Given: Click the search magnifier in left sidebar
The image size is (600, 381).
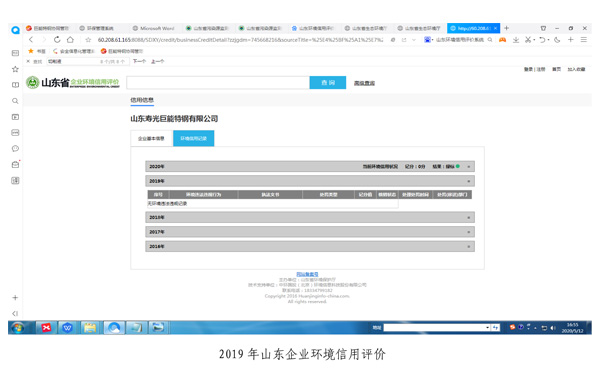Looking at the screenshot, I should coord(15,101).
